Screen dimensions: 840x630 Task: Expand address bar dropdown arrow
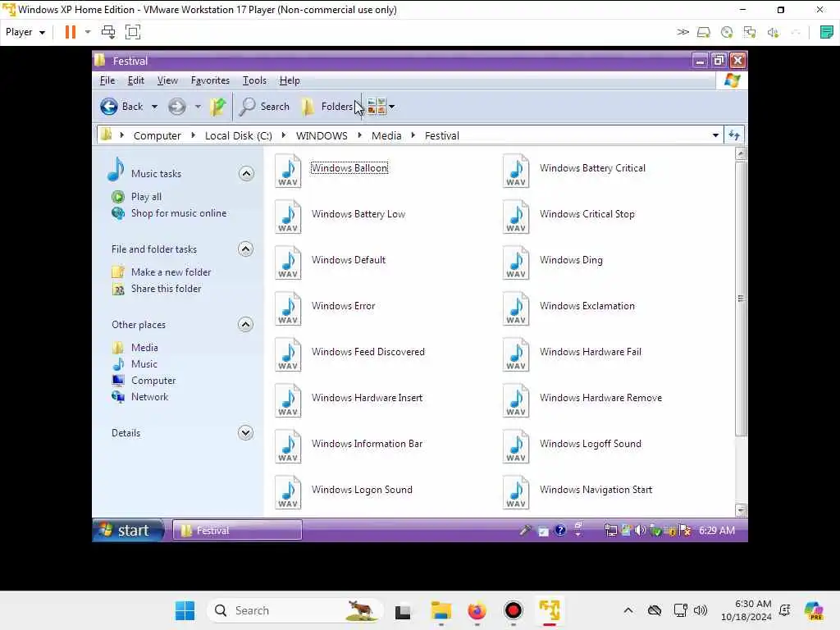pyautogui.click(x=715, y=135)
